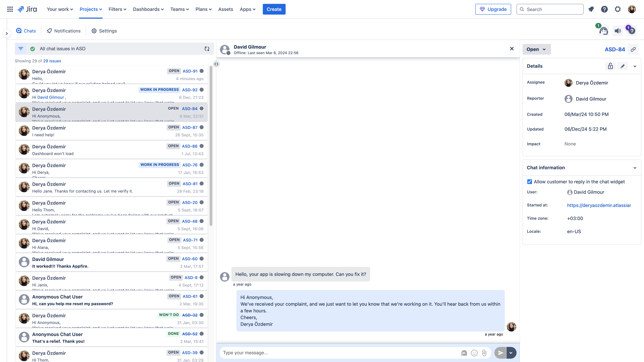The width and height of the screenshot is (644, 362).
Task: Open the chat filter icon
Action: (21, 49)
